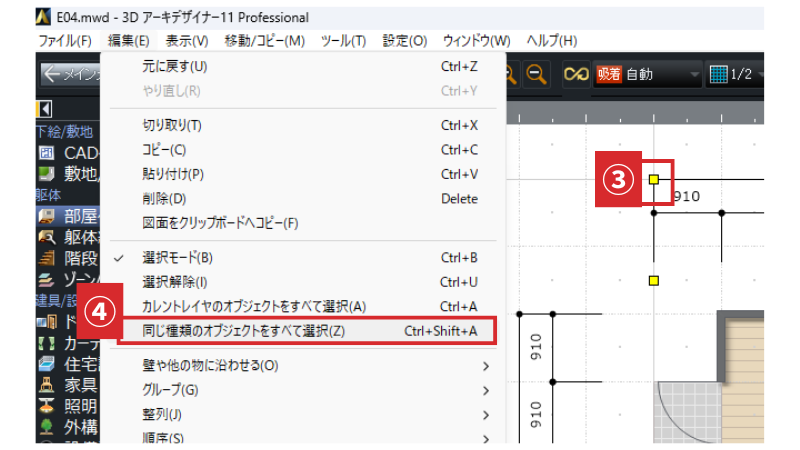The image size is (800, 450).
Task: Choose 図面をクリップボードへコピー(F) entry
Action: pyautogui.click(x=303, y=223)
